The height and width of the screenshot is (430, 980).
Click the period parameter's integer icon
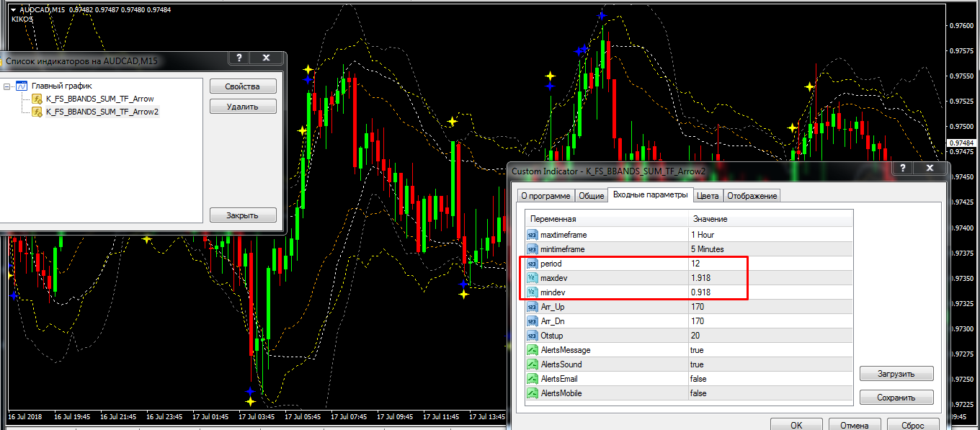[533, 264]
